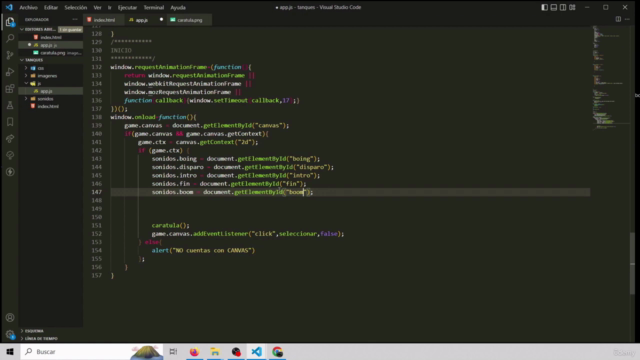640x360 pixels.
Task: Click the unsaved dot on the app.js tab
Action: click(x=161, y=20)
